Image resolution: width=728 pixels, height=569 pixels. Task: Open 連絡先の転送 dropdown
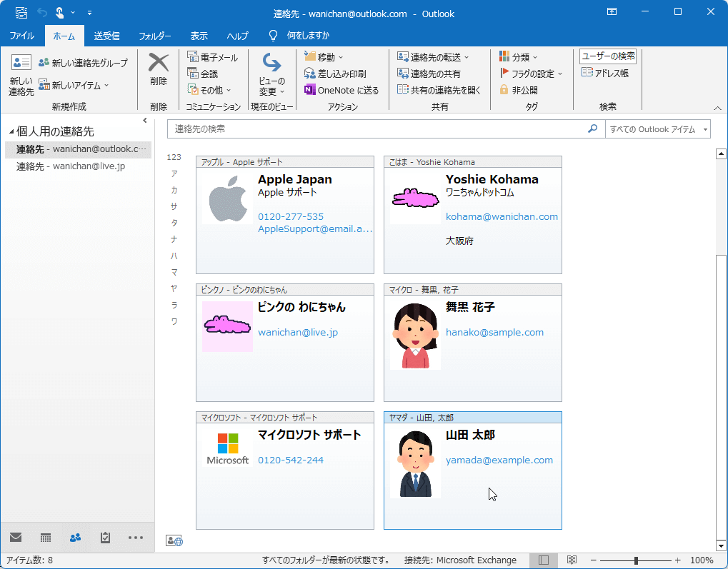click(433, 56)
